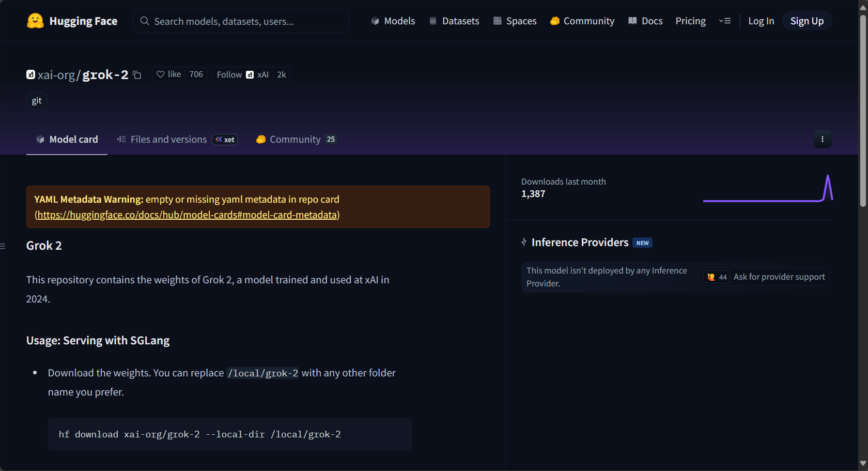Click the page scrollbar thumb
The height and width of the screenshot is (471, 868).
(863, 111)
